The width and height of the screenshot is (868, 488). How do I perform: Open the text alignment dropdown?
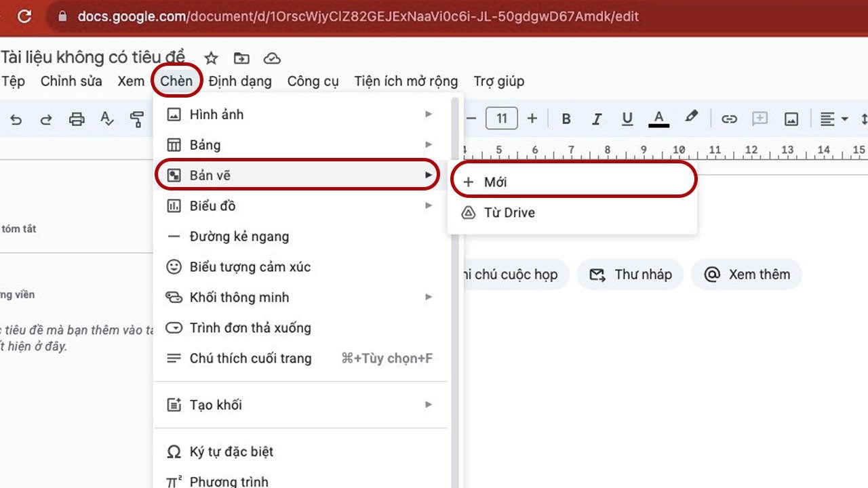coord(834,119)
